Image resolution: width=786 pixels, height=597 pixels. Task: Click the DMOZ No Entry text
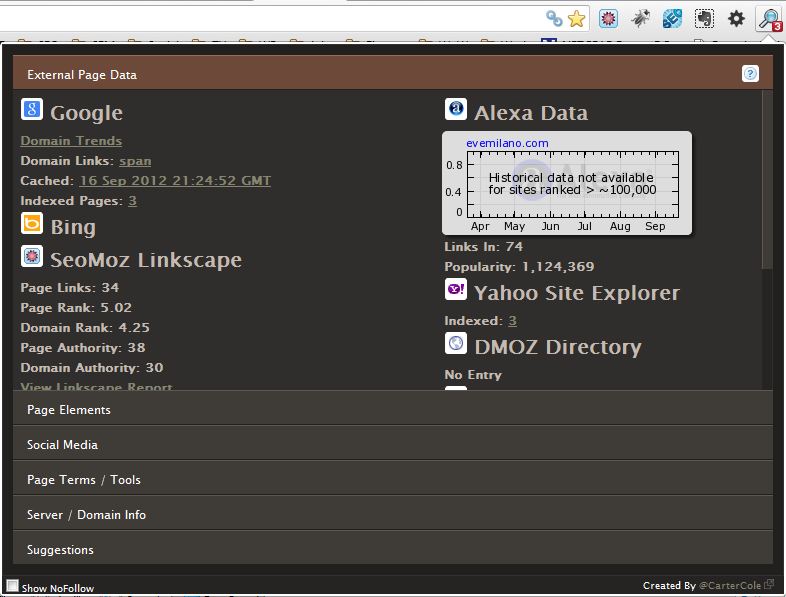point(473,375)
